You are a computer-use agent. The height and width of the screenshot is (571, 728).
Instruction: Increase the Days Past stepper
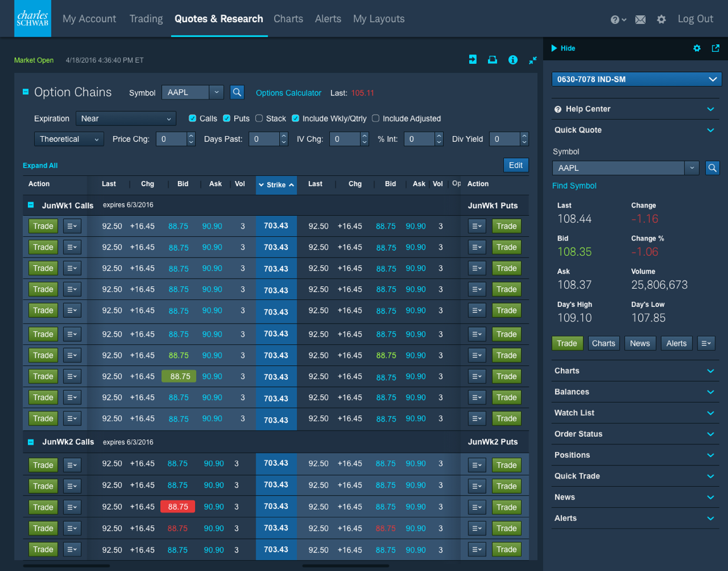(284, 135)
